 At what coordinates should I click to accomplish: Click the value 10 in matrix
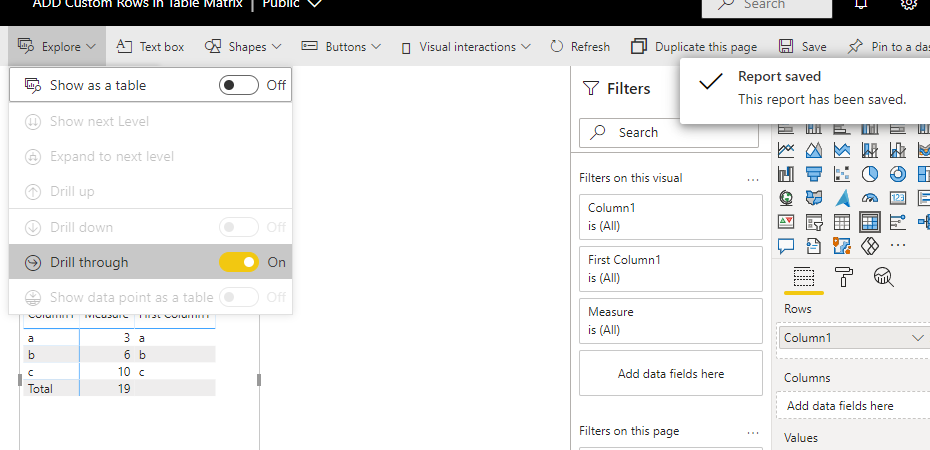tap(124, 372)
